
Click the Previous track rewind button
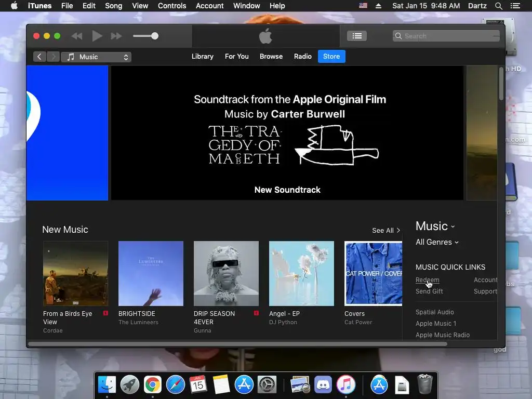pos(77,36)
